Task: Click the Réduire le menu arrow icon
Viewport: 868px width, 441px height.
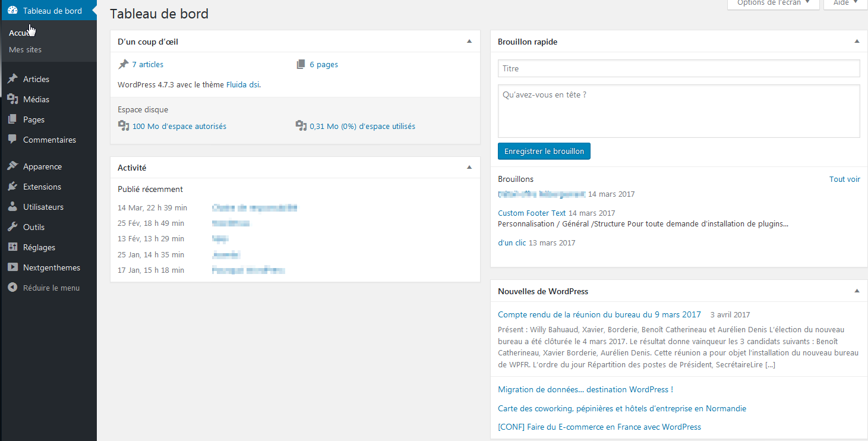Action: pyautogui.click(x=12, y=288)
